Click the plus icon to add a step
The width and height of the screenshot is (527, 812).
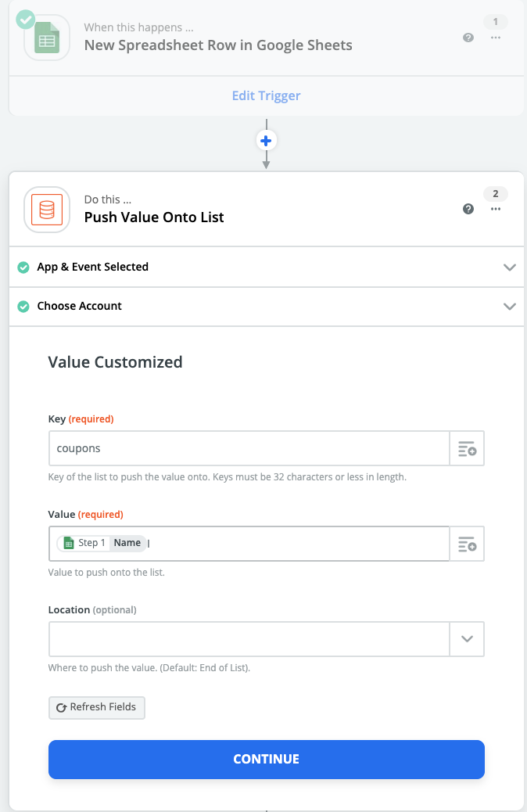267,141
